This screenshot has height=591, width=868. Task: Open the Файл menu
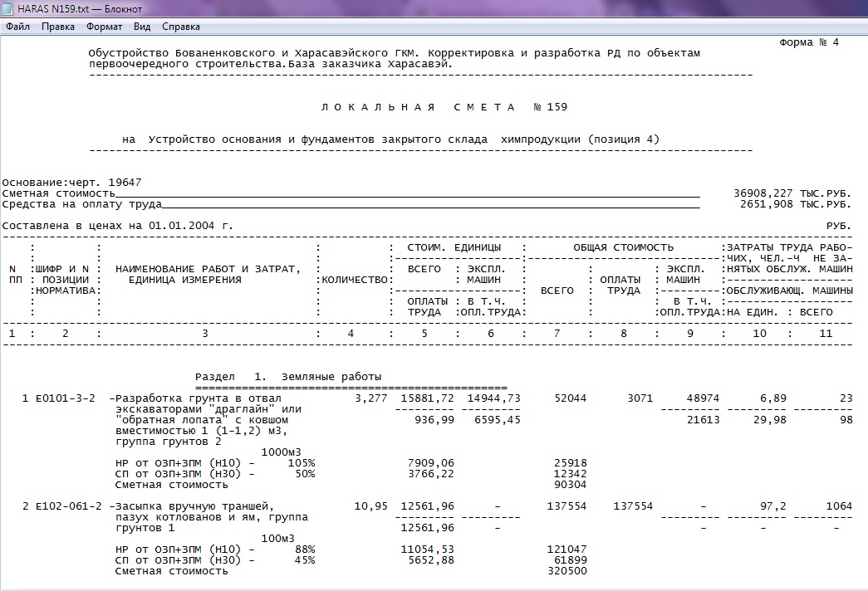tap(17, 27)
